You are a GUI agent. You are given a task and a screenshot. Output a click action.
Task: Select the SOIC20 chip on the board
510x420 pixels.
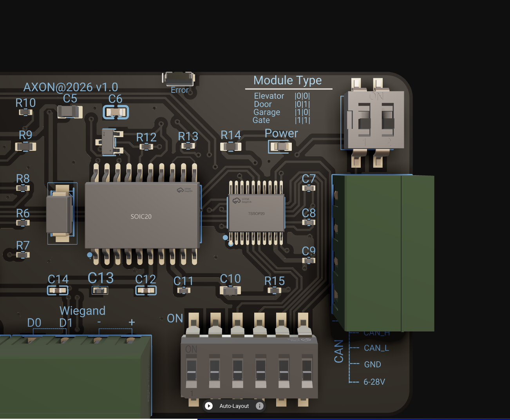(x=142, y=215)
